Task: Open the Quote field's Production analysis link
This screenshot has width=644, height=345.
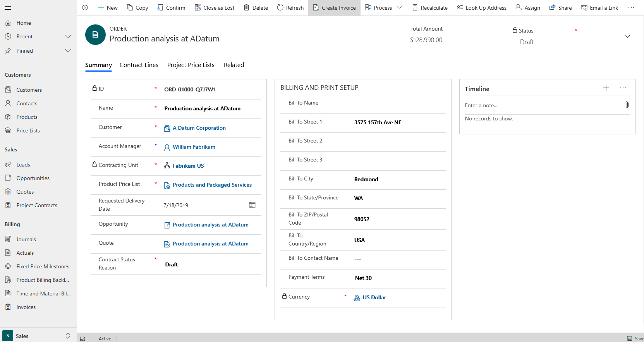Action: [211, 244]
